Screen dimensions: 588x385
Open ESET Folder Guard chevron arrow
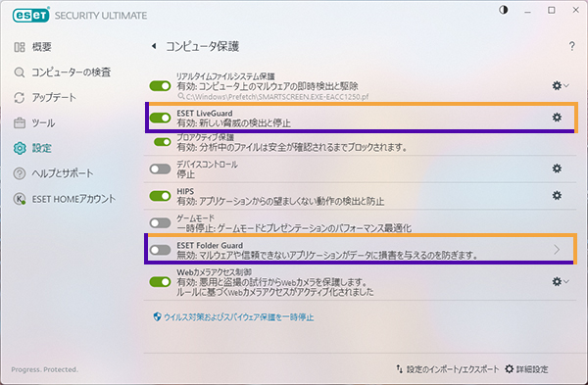point(557,249)
